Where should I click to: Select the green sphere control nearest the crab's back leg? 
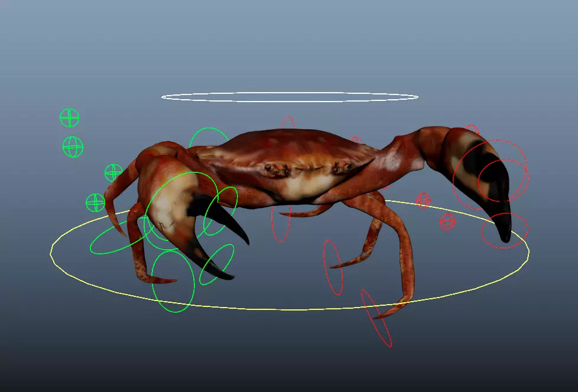coord(113,172)
